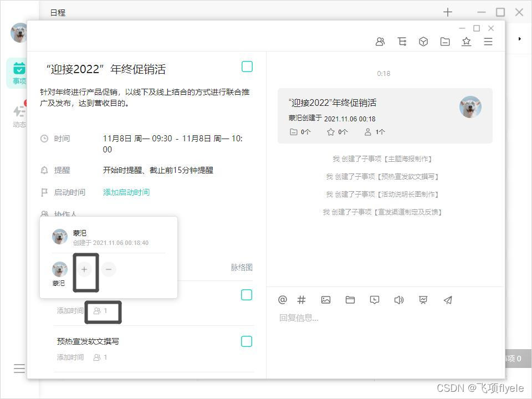Viewport: 532px width, 399px height.
Task: Click the flag icon beside 启动时间
Action: click(44, 192)
